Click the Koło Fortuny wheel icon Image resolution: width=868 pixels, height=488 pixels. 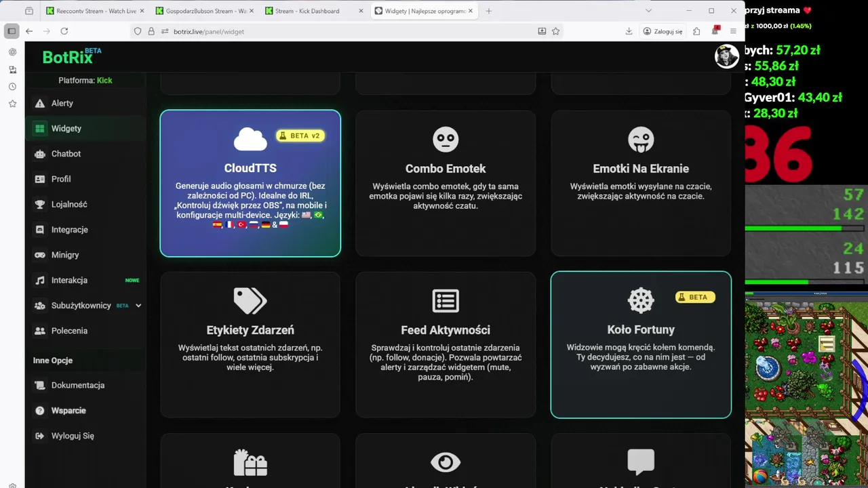coord(641,301)
